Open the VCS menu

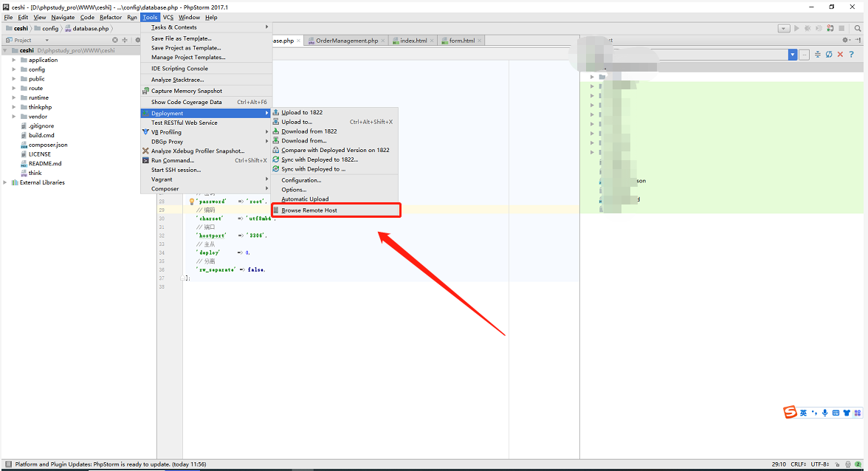[x=168, y=17]
